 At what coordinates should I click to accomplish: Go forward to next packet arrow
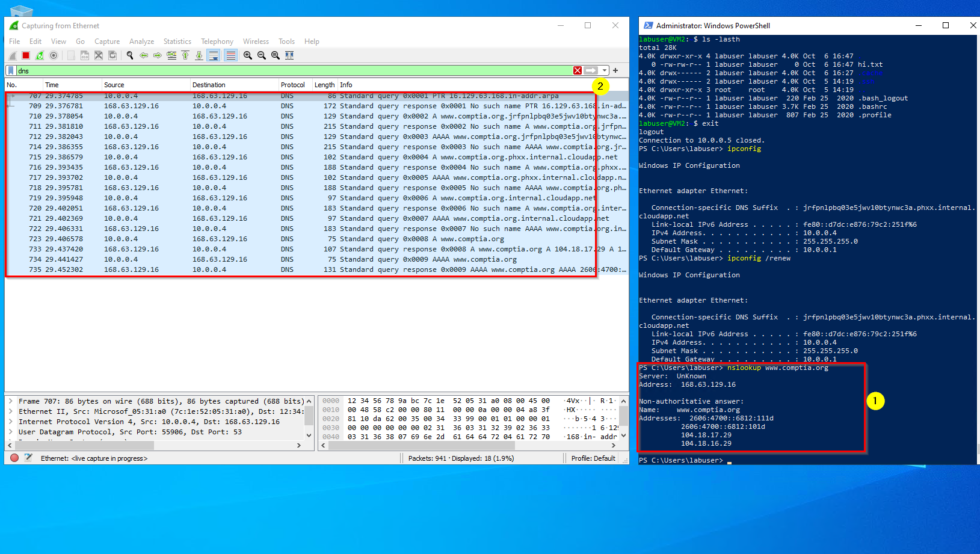click(158, 55)
